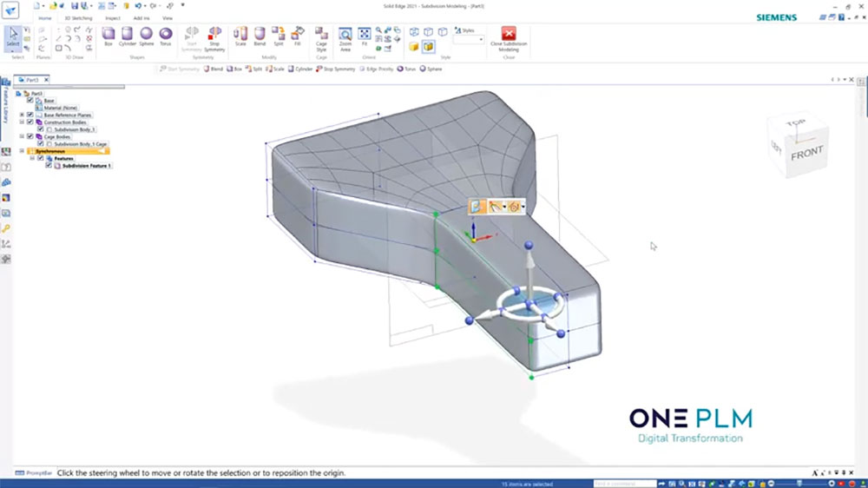The image size is (868, 488).
Task: Select the Cylinder shape tool in ribbon
Action: click(128, 36)
